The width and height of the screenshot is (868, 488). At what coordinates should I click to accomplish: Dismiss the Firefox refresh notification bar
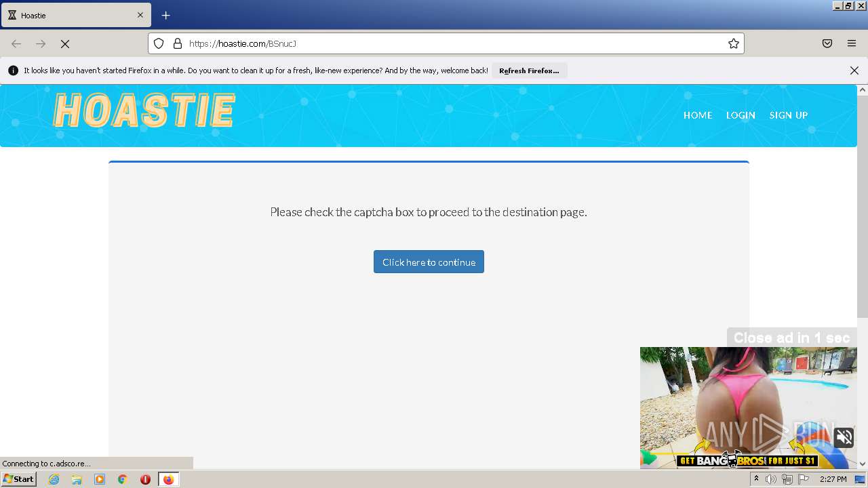[854, 70]
